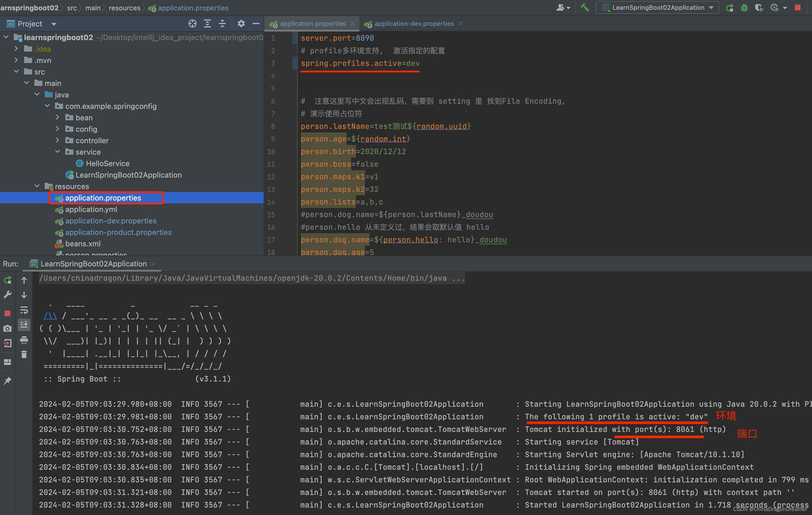Screen dimensions: 812x515
Task: Close the application-dev.properties tab
Action: [x=461, y=23]
